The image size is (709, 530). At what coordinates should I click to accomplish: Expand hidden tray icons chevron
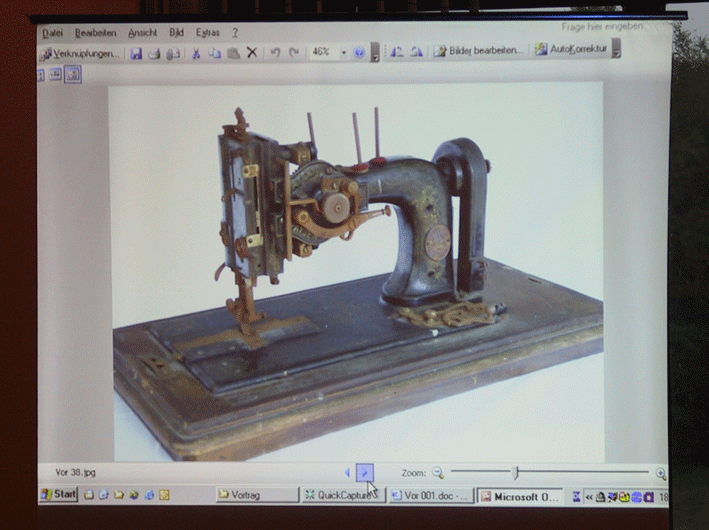(x=589, y=497)
